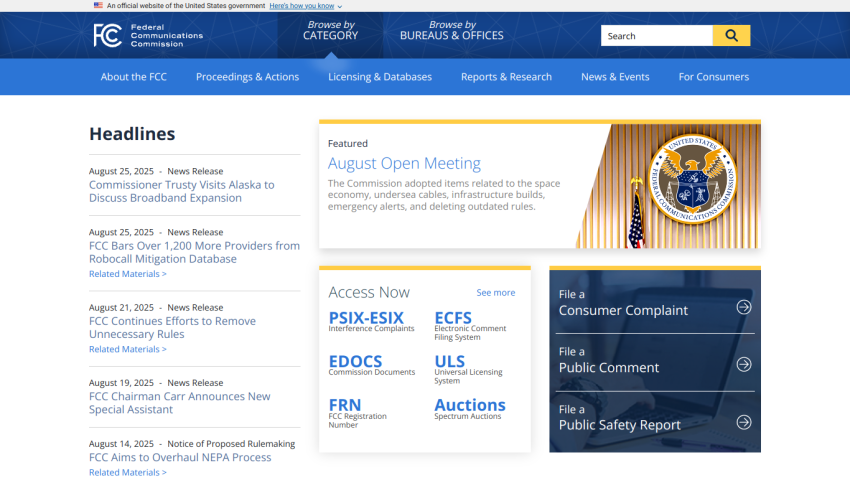The image size is (850, 478).
Task: Click arrow icon beside Public Safety Report
Action: pyautogui.click(x=744, y=422)
